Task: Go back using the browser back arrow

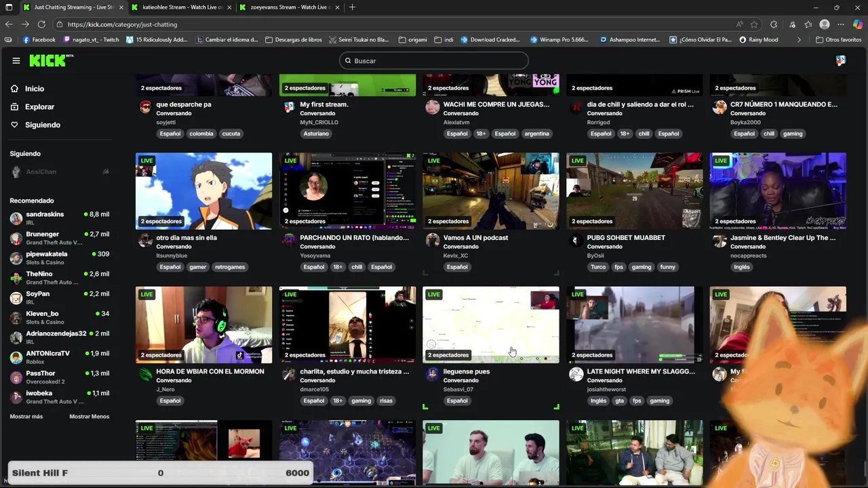Action: click(9, 24)
